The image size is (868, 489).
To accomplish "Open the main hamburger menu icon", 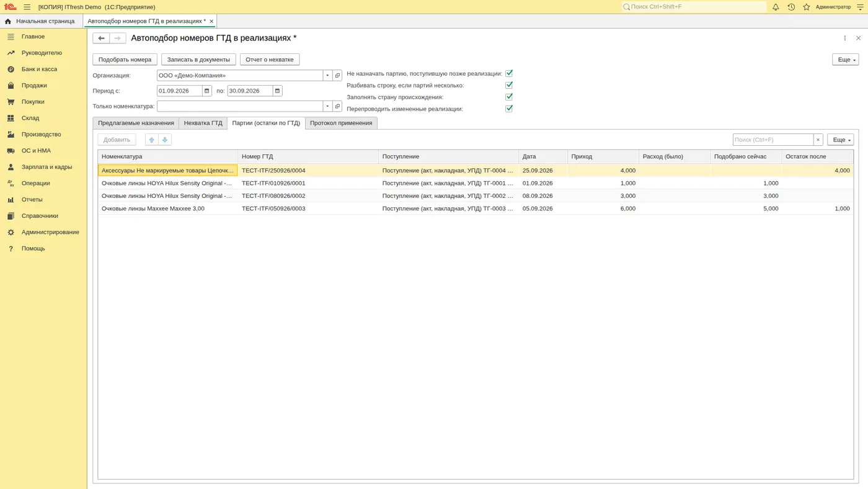I will tap(27, 7).
